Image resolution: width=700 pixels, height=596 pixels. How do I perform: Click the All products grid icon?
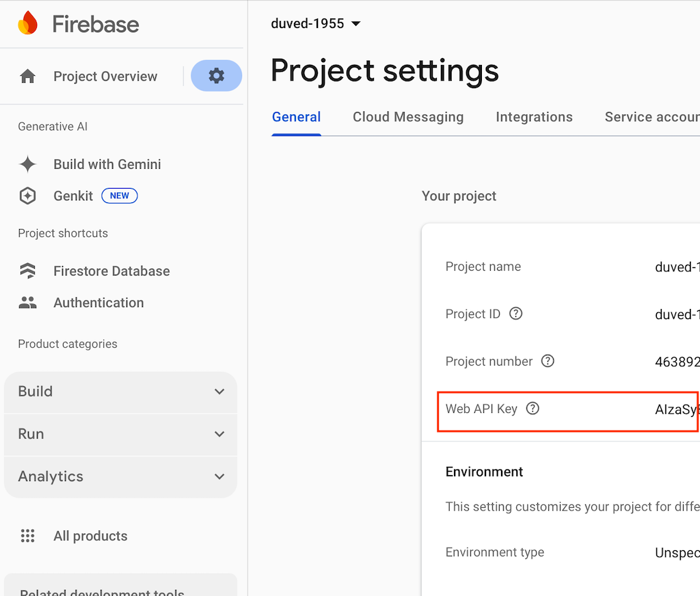pyautogui.click(x=27, y=536)
